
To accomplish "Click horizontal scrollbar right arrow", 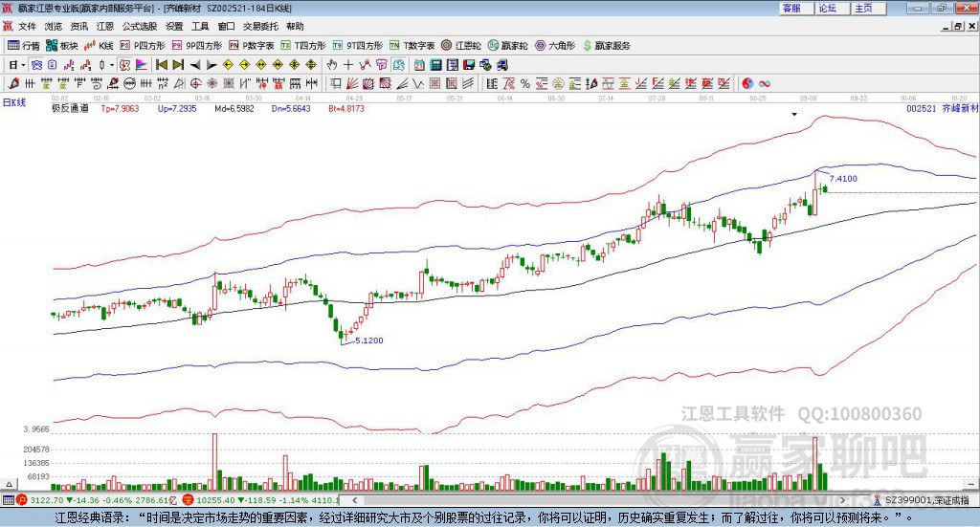I will [842, 500].
